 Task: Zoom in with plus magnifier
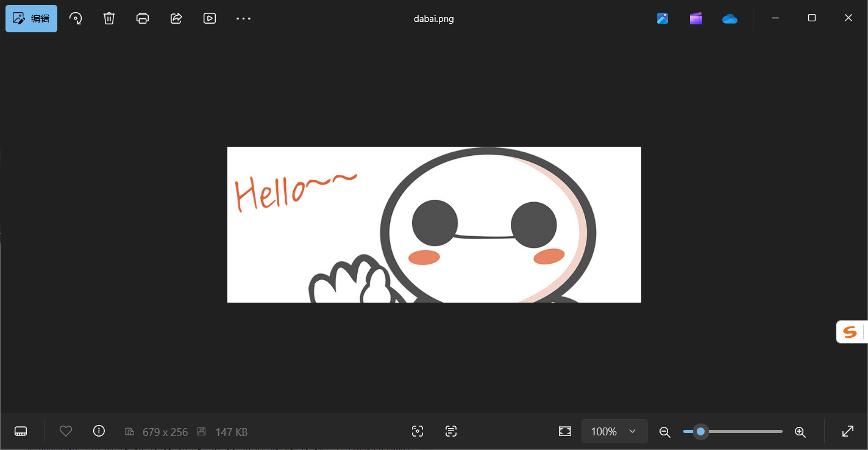pyautogui.click(x=800, y=432)
